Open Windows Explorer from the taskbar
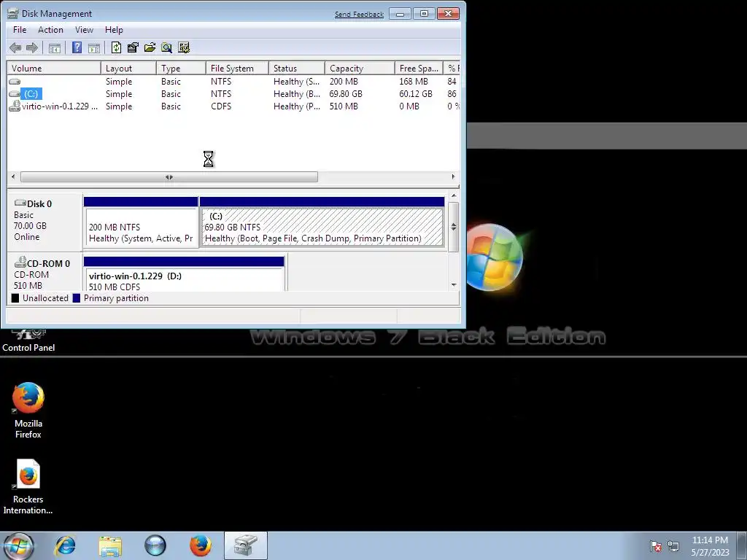 click(x=110, y=545)
